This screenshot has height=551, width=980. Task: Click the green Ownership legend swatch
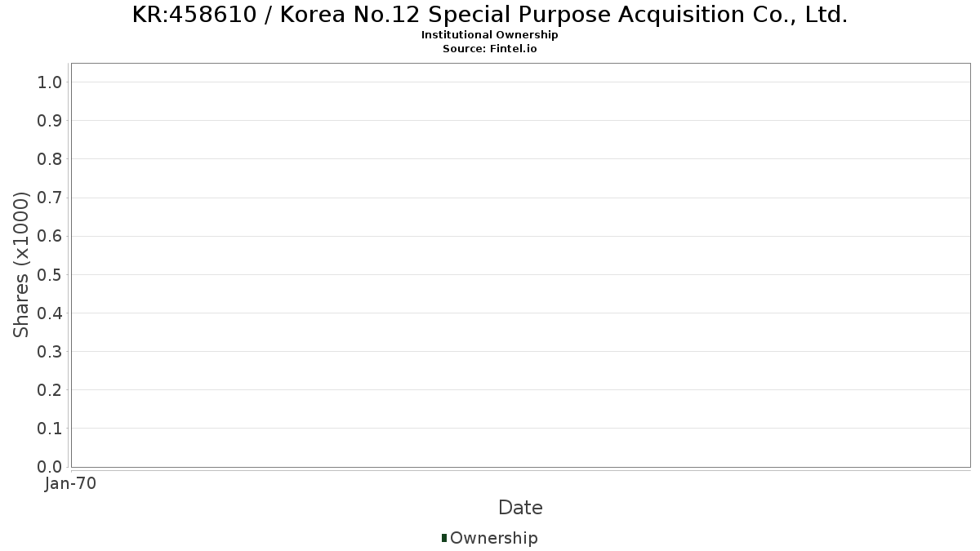click(x=444, y=538)
